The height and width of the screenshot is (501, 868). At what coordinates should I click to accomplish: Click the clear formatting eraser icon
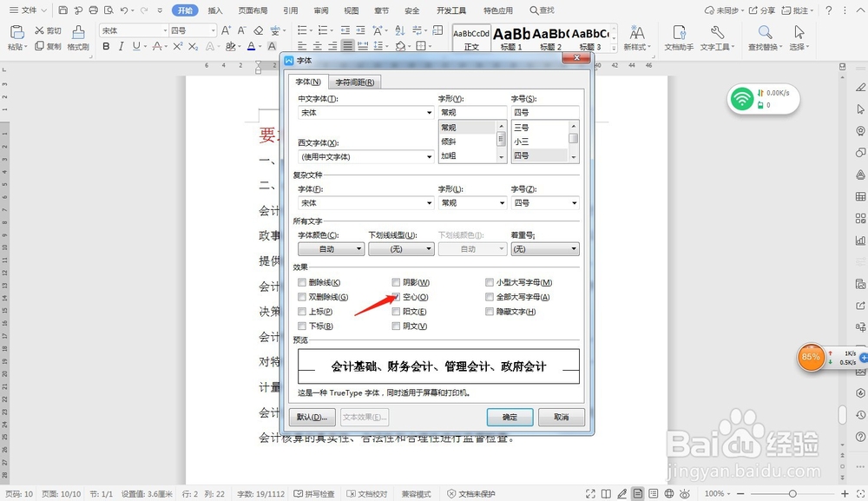257,32
